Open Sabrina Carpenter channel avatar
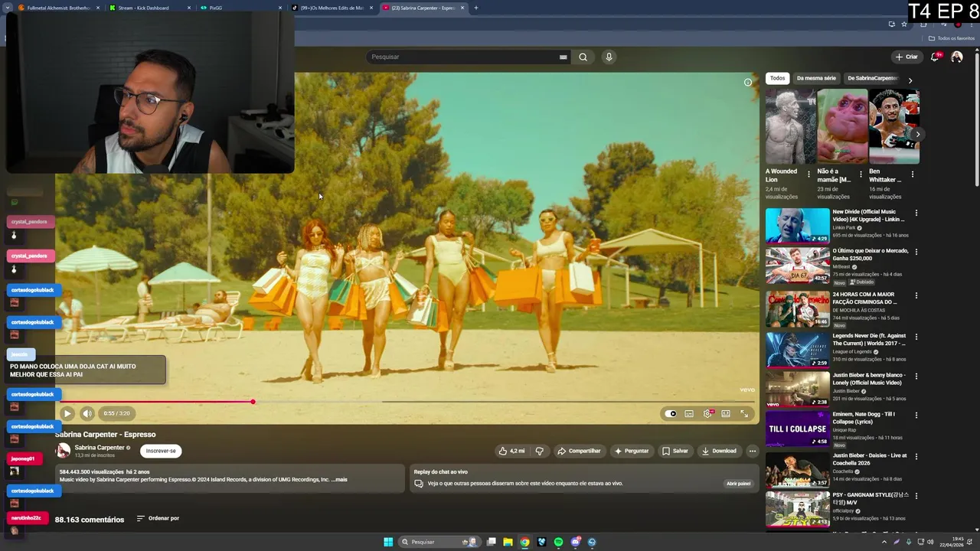Image resolution: width=980 pixels, height=551 pixels. (x=63, y=451)
